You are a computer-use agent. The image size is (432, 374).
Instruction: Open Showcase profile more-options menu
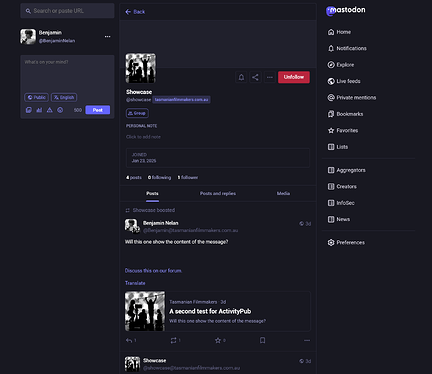[270, 77]
